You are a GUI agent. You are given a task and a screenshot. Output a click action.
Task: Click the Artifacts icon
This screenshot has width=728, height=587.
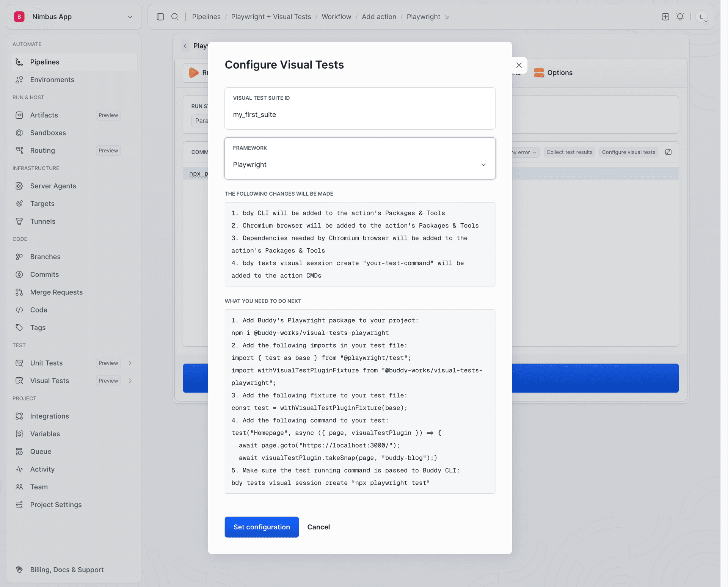[19, 115]
